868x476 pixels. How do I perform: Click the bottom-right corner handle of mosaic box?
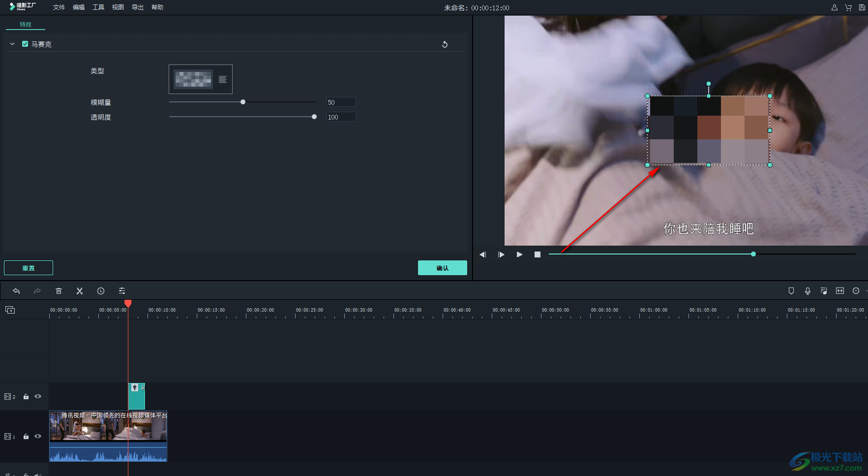[x=770, y=165]
